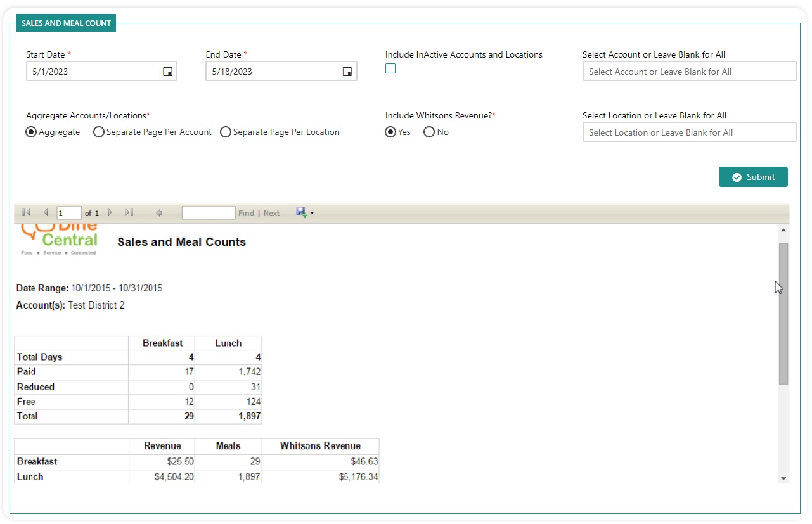Open the Start Date calendar picker
The image size is (812, 524).
point(167,72)
